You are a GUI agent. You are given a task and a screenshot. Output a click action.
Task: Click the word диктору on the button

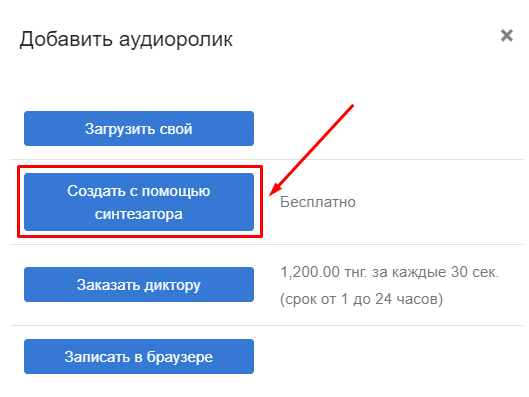[172, 285]
